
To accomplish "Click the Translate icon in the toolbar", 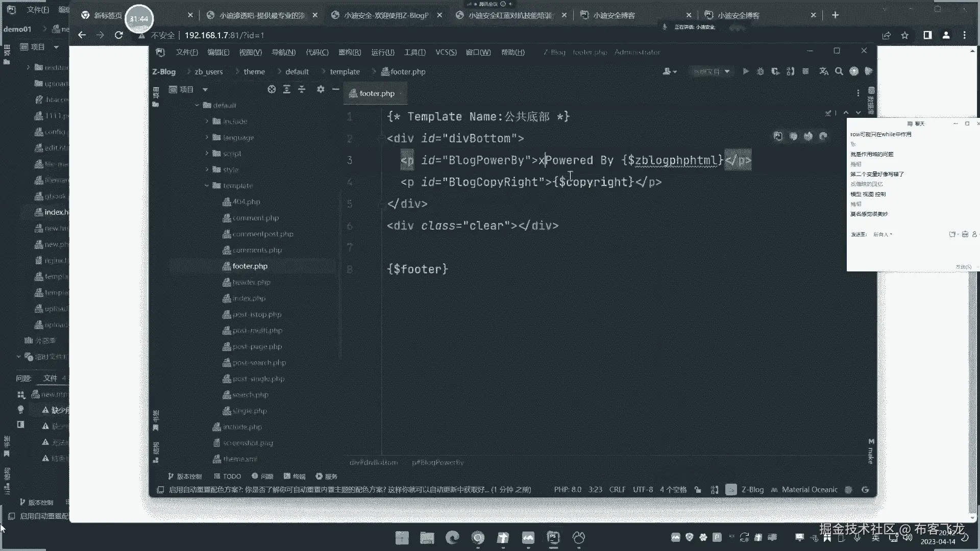I will coord(824,71).
